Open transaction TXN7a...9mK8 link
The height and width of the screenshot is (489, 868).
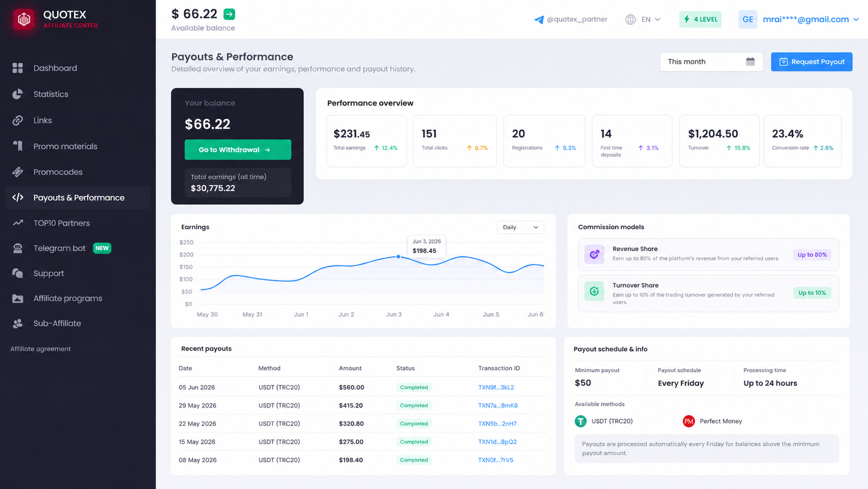498,405
